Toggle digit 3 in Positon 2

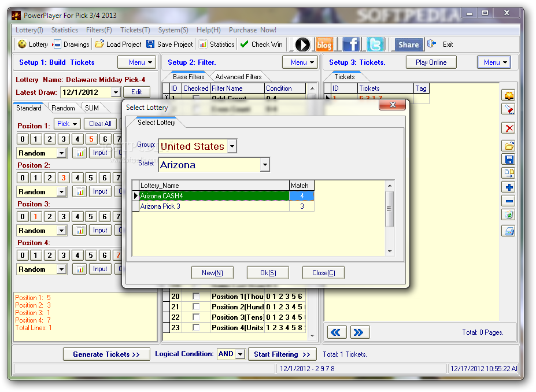click(64, 177)
